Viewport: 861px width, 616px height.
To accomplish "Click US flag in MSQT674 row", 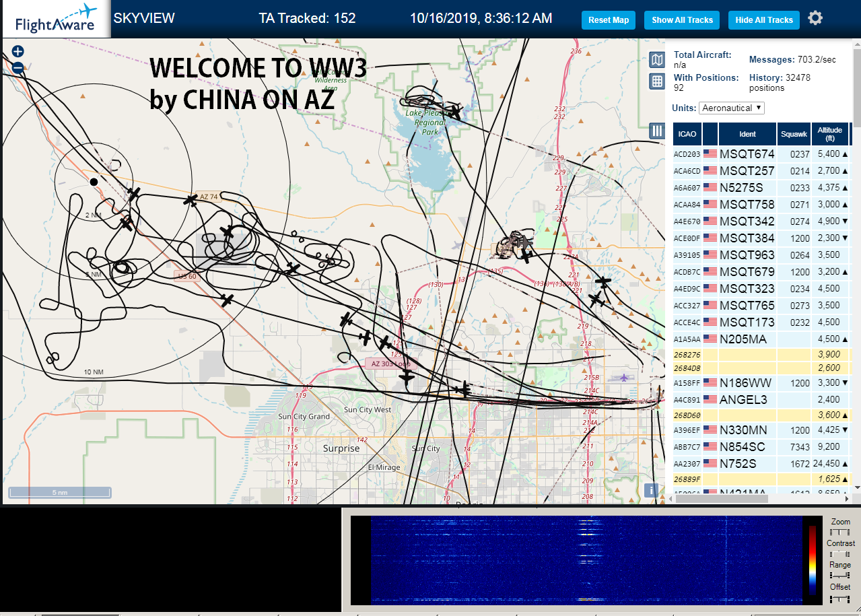I will pyautogui.click(x=710, y=154).
